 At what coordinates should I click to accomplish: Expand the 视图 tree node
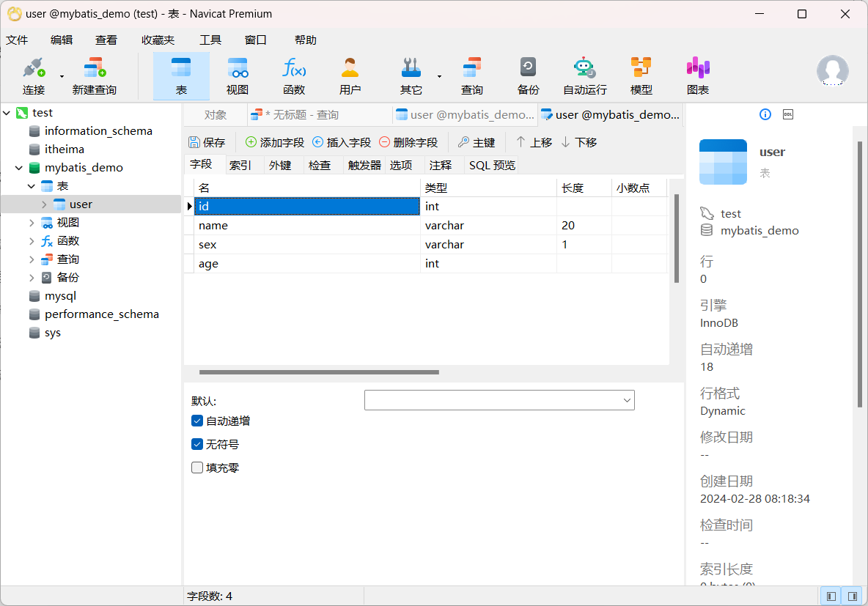(32, 223)
